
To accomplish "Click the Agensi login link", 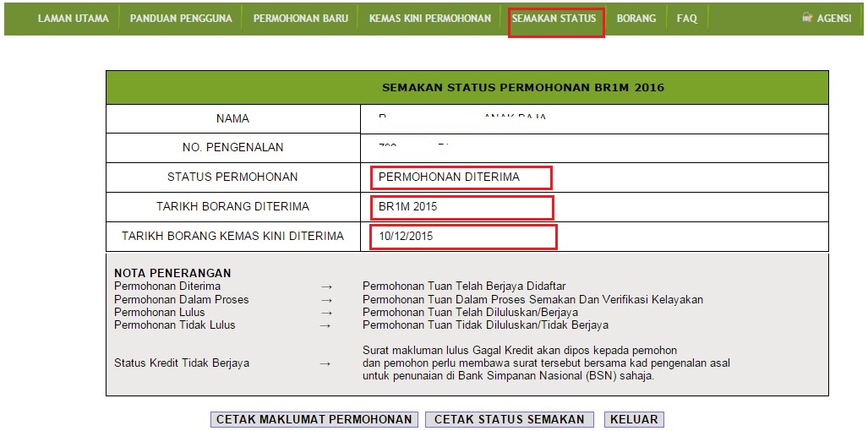I will [x=834, y=19].
